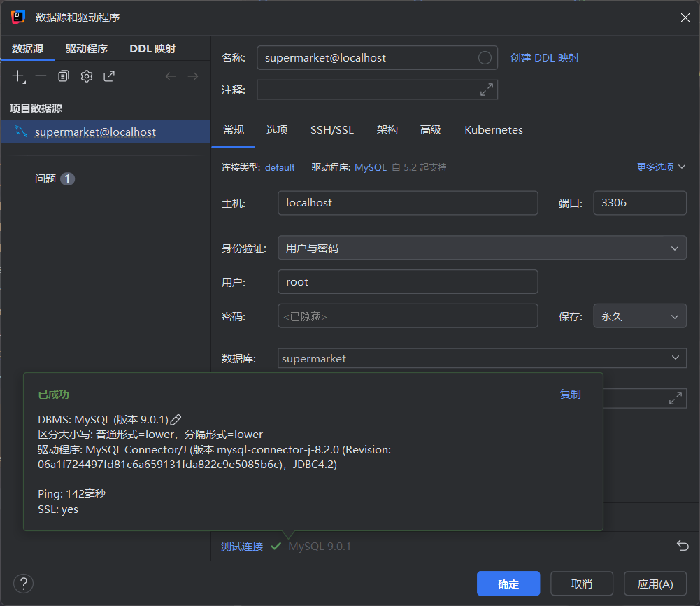Select the 常规 settings tab
The height and width of the screenshot is (606, 700).
234,130
